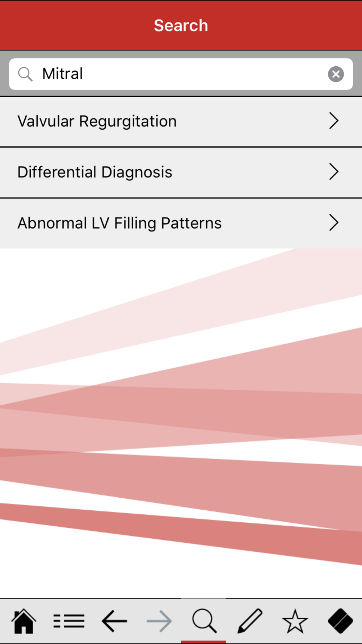362x644 pixels.
Task: Select the magnifier Search tab icon
Action: pyautogui.click(x=205, y=621)
